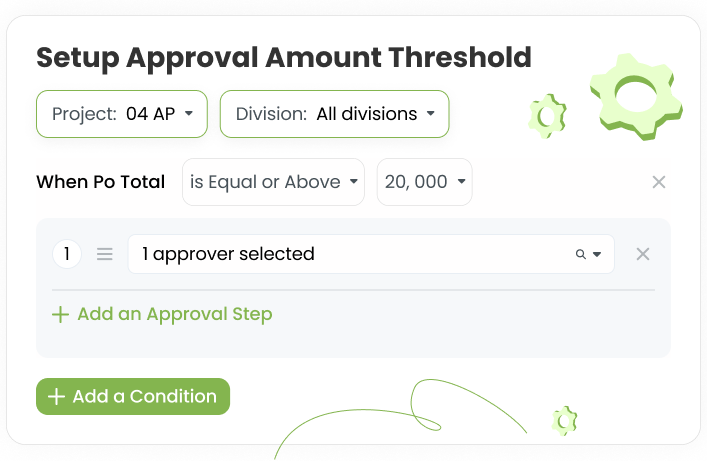Select the step number 1 badge
707x461 pixels.
[x=67, y=254]
